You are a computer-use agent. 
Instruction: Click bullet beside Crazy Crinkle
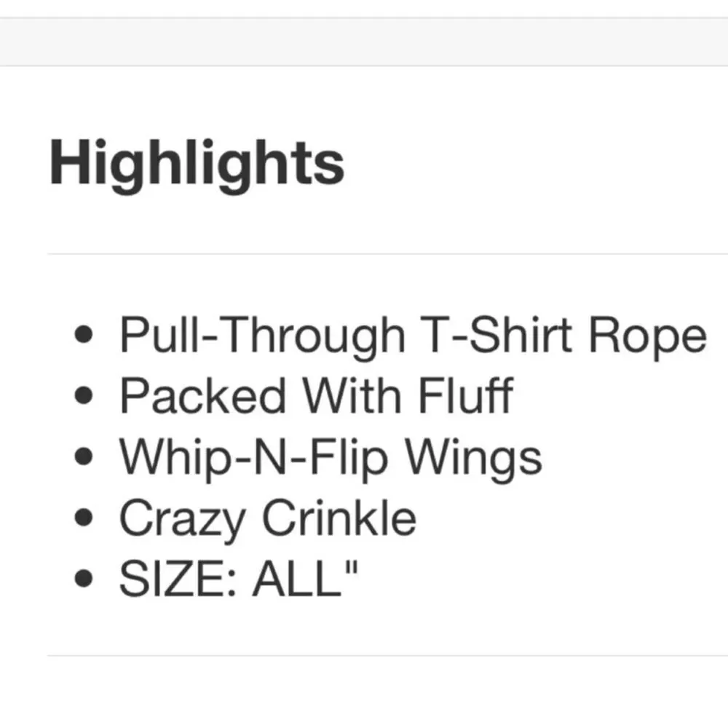(x=84, y=518)
